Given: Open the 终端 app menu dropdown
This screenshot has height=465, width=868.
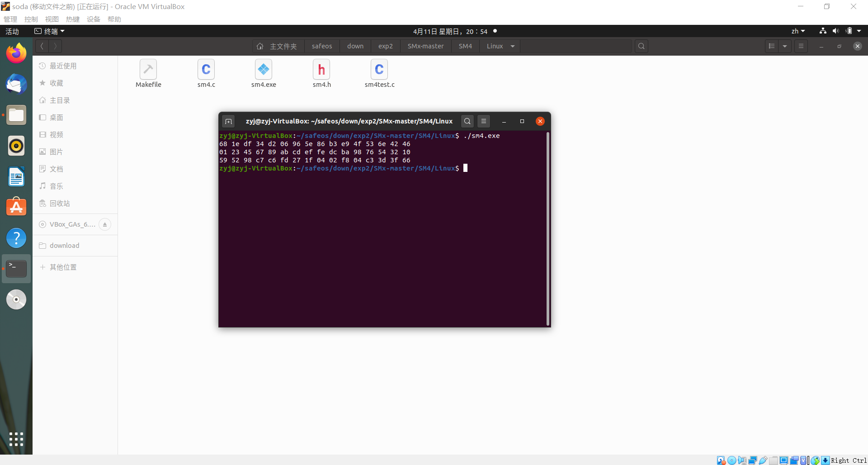Looking at the screenshot, I should coord(50,31).
